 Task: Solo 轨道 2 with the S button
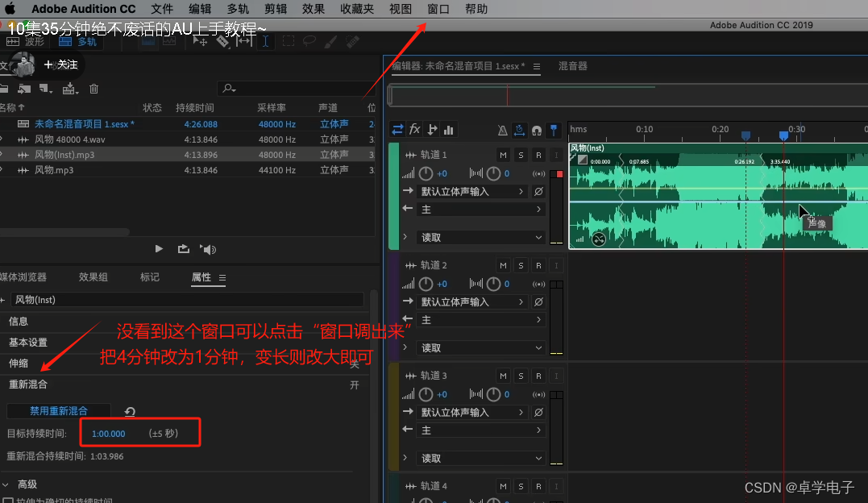[521, 265]
